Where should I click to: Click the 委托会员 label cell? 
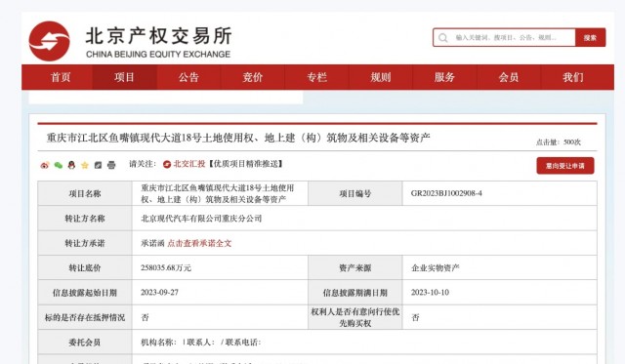click(85, 343)
